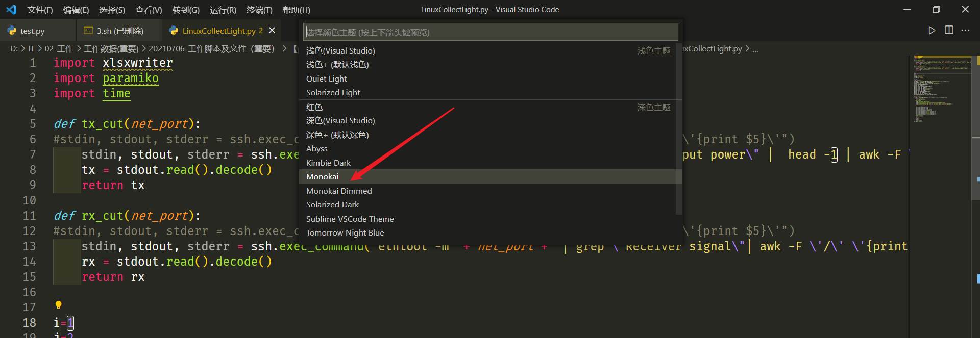Viewport: 980px width, 338px height.
Task: Select 浅色+ (默认浅色) theme
Action: click(490, 64)
